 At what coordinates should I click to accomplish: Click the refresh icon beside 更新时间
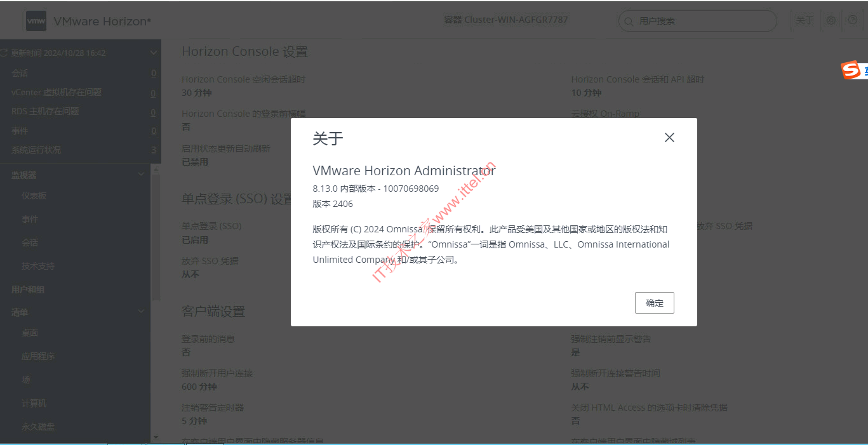click(x=4, y=53)
